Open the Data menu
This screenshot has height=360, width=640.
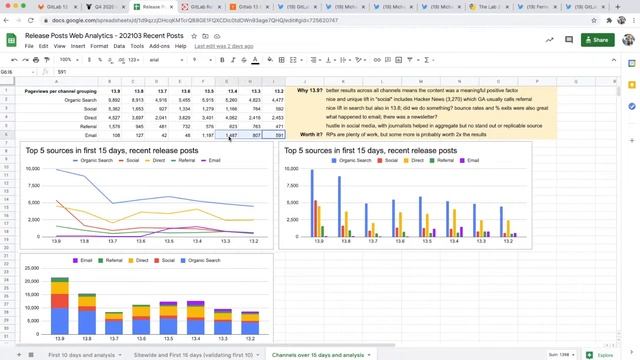[119, 46]
